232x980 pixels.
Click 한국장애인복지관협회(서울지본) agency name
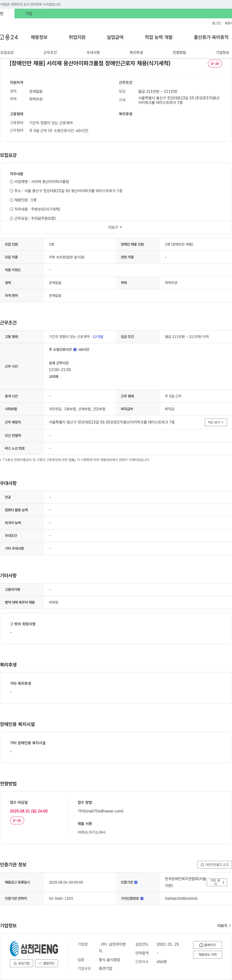pyautogui.click(x=185, y=882)
